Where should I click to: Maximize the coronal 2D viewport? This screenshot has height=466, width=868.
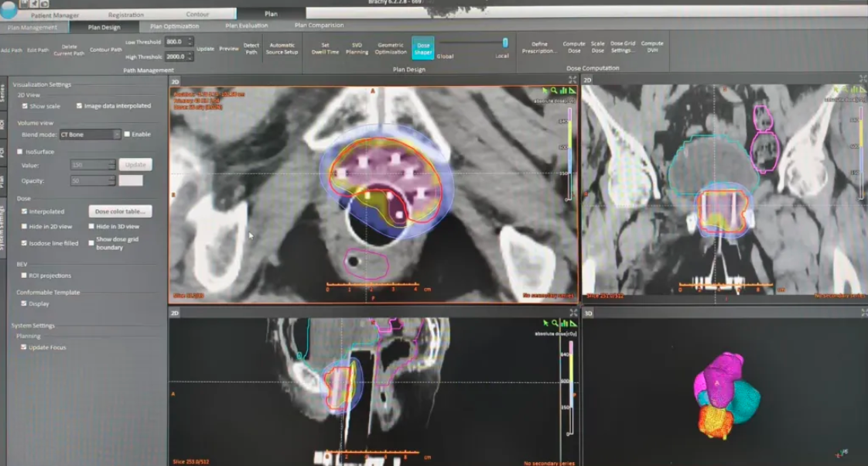coord(863,79)
